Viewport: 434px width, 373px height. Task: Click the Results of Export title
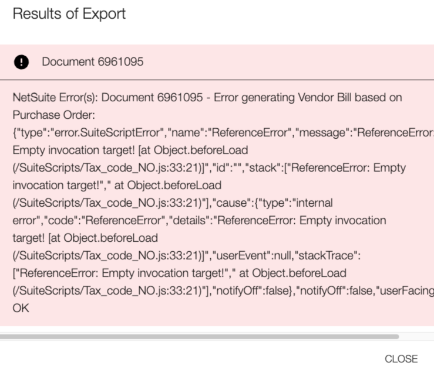(x=69, y=14)
